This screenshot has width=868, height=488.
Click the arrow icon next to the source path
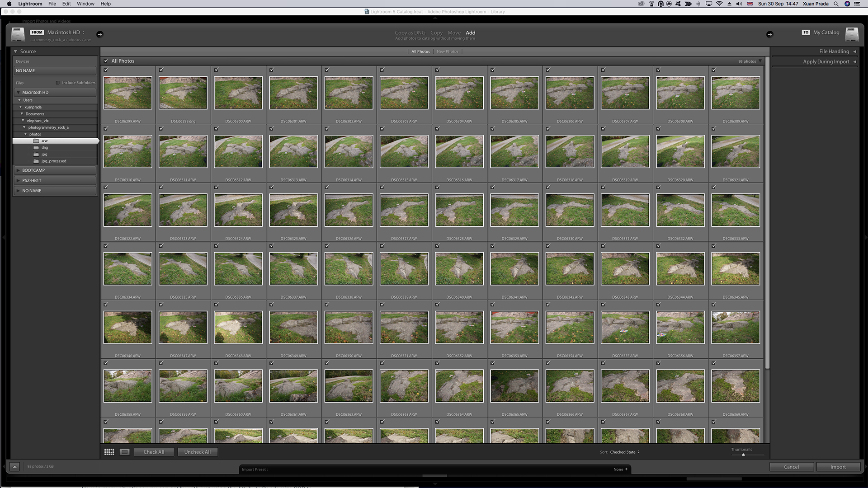[100, 34]
